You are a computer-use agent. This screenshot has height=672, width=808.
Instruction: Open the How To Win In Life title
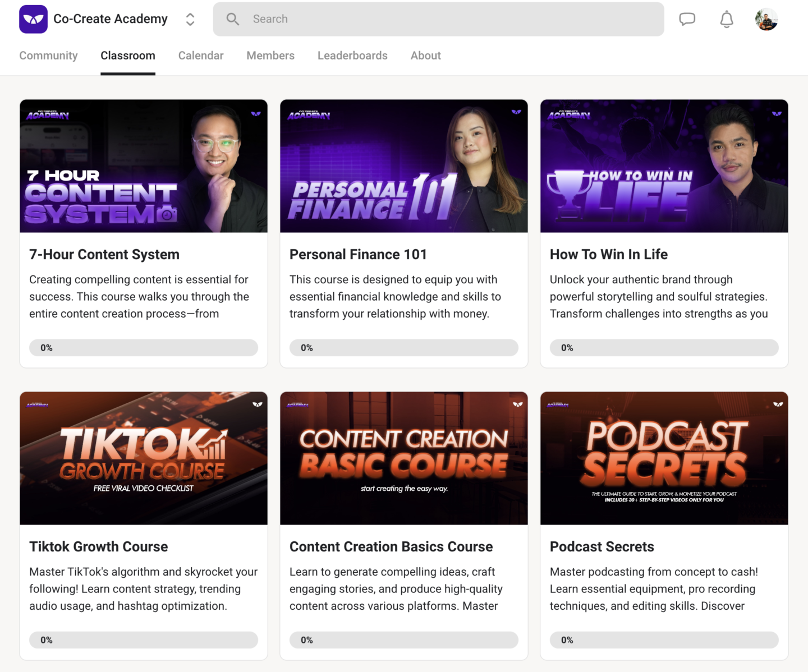608,255
